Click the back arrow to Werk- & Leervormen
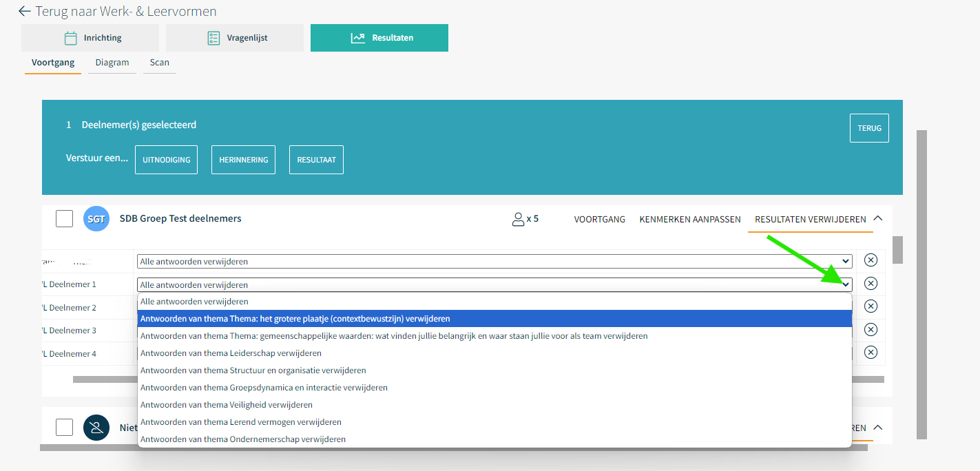 tap(25, 11)
